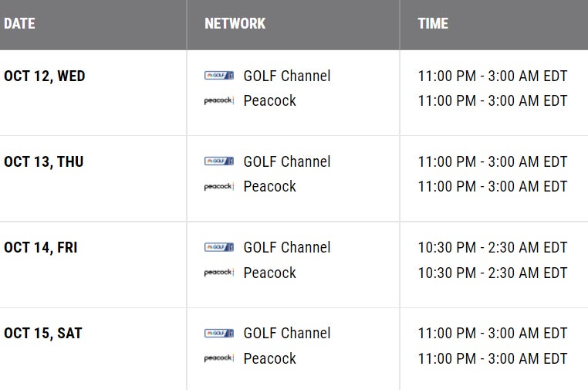Click the DATE column header
The image size is (588, 390).
pyautogui.click(x=19, y=23)
